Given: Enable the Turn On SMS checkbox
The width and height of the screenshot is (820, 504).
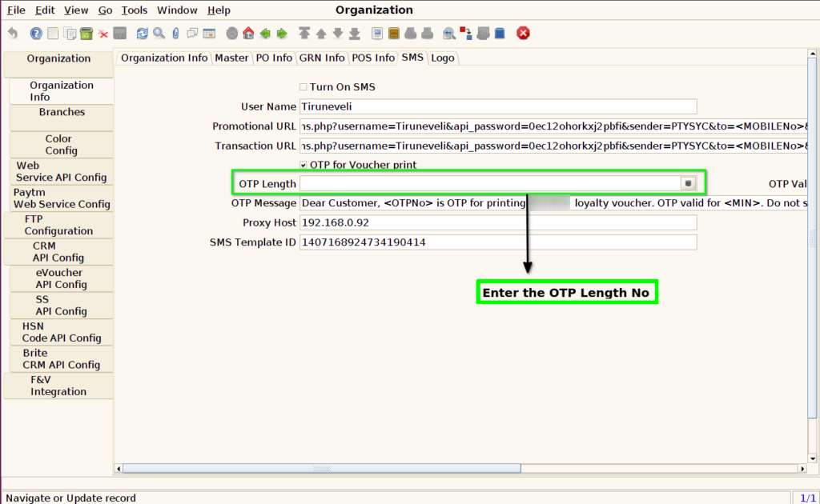Looking at the screenshot, I should [x=303, y=86].
